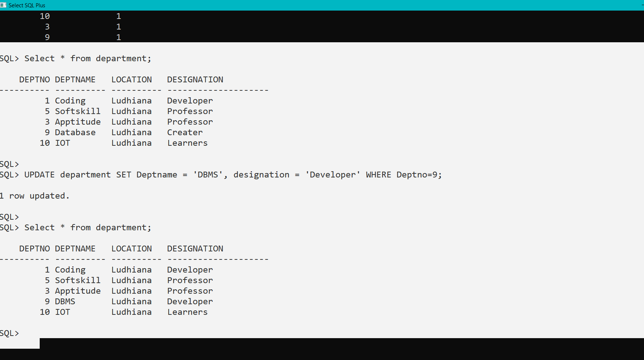
Task: Select the UPDATE department statement line
Action: [233, 175]
